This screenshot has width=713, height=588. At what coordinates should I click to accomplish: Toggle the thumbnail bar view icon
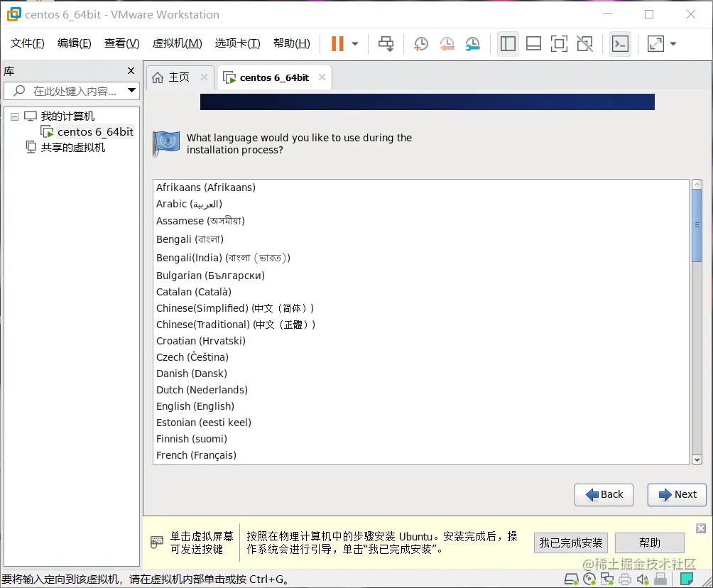533,43
